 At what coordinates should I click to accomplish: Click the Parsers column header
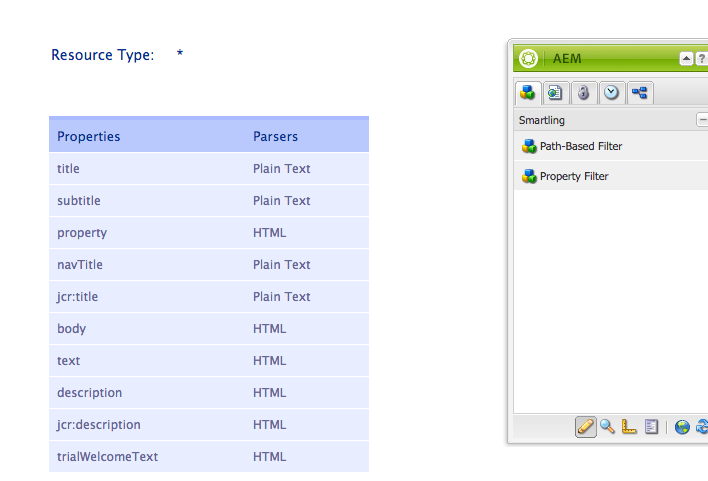point(275,136)
